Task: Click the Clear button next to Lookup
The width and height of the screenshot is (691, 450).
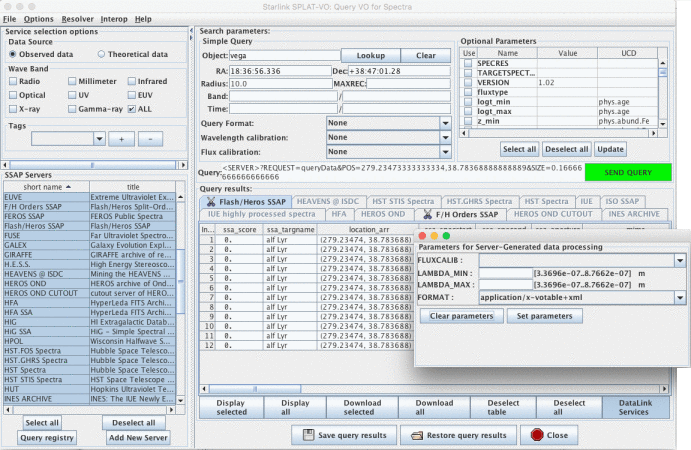Action: pos(426,56)
